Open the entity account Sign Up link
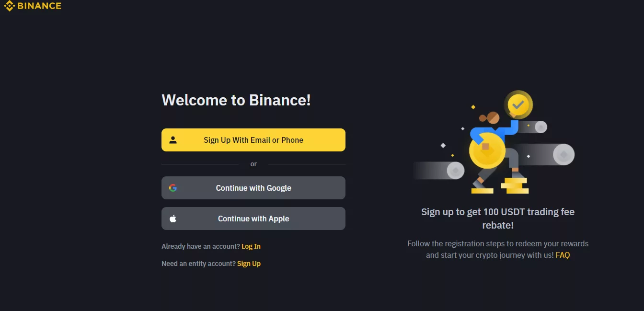 [249, 264]
